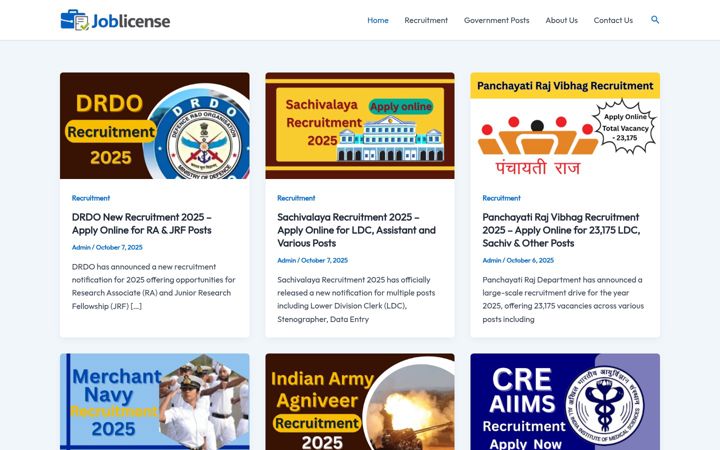Open Sachivalaya Recruitment 2025 article title
Screen dimensions: 720x450
pos(356,230)
